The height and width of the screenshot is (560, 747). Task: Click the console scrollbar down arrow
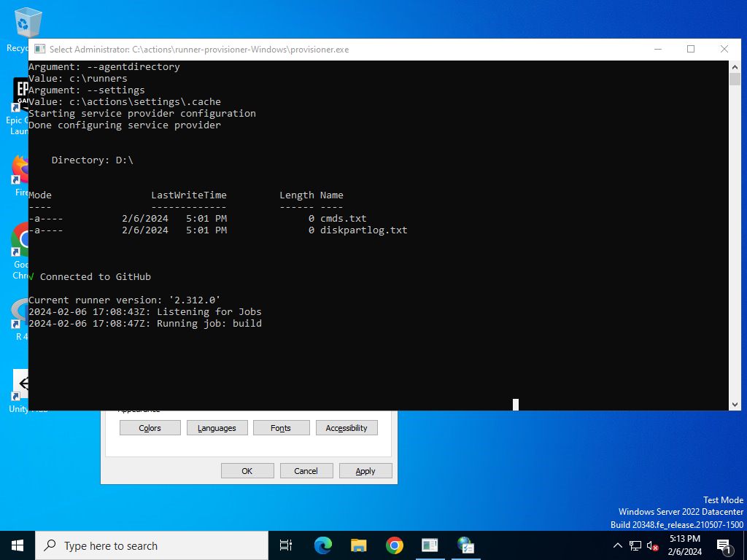[x=735, y=405]
